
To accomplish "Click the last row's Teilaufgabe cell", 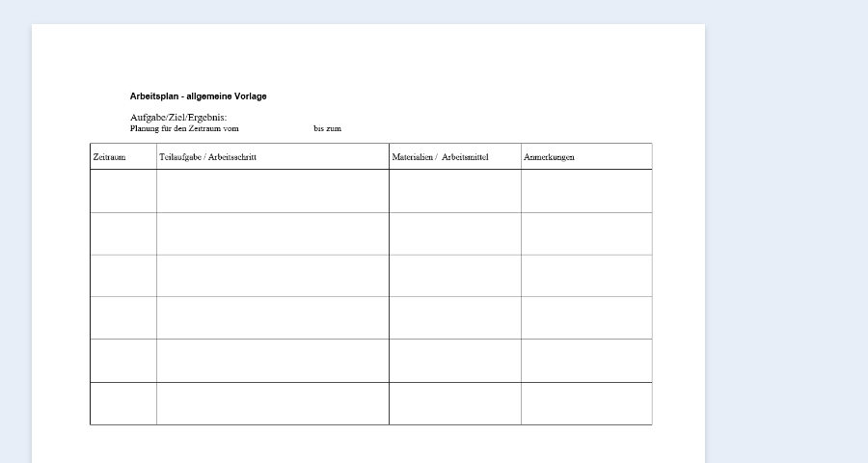I will click(273, 403).
